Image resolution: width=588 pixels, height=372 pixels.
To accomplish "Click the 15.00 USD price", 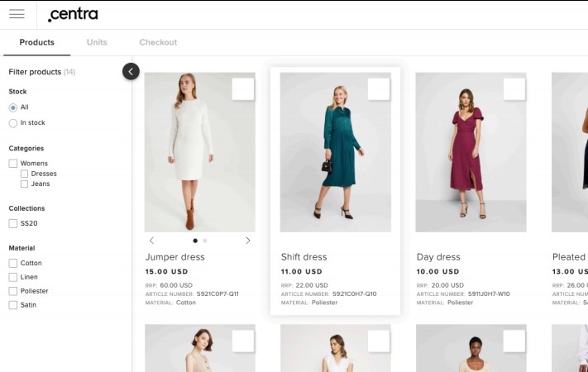I will point(166,271).
